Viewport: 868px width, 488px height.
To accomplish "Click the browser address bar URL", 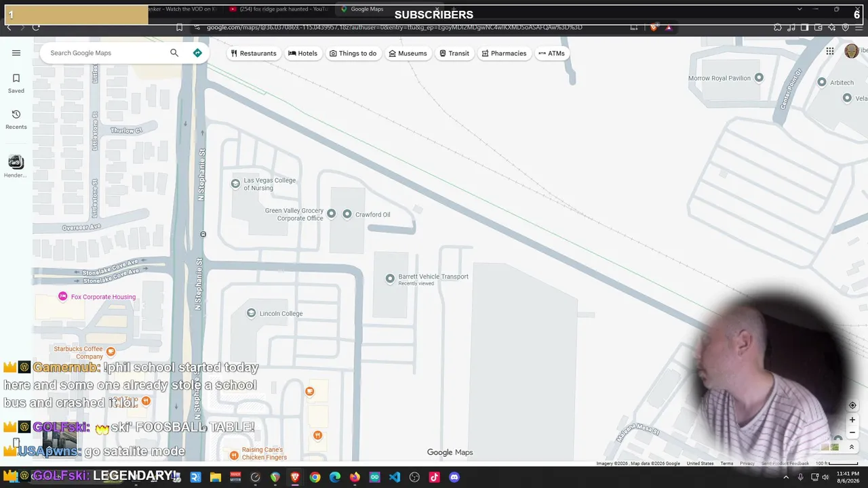I will tap(395, 27).
